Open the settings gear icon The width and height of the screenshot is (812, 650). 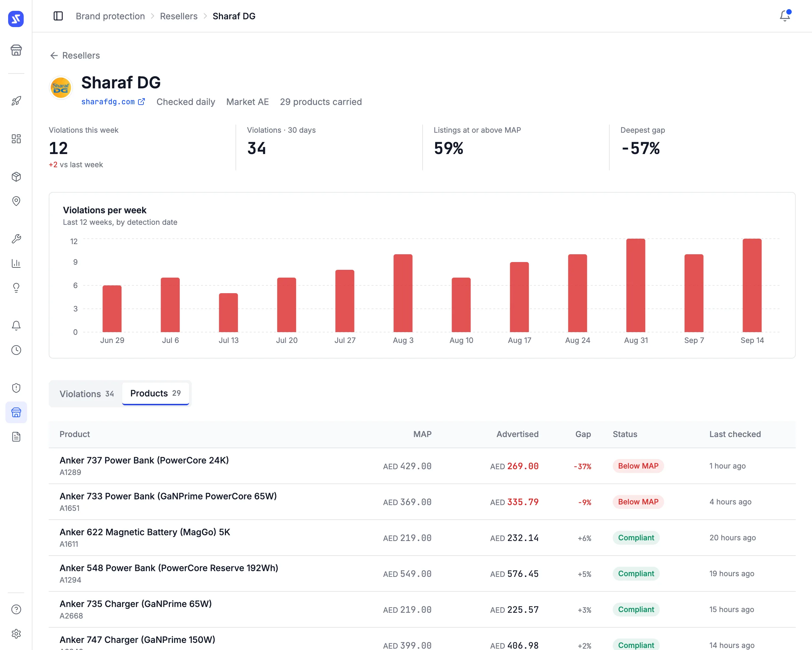(x=16, y=634)
